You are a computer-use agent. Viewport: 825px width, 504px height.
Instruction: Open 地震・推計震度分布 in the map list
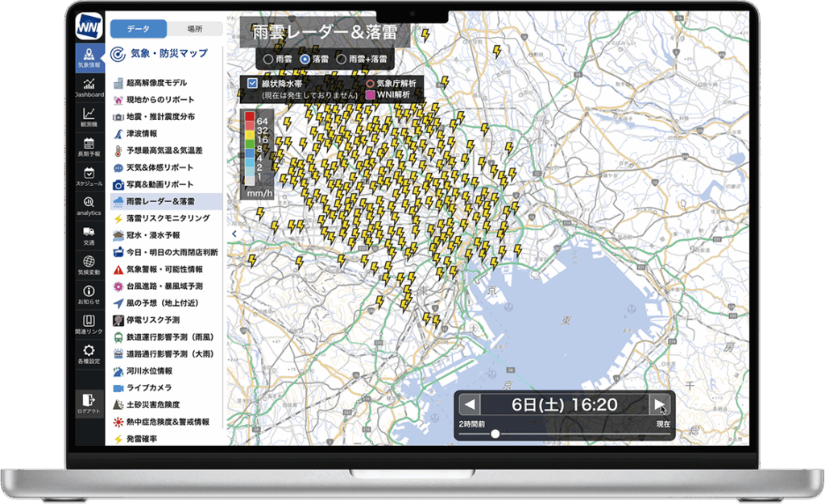[160, 117]
